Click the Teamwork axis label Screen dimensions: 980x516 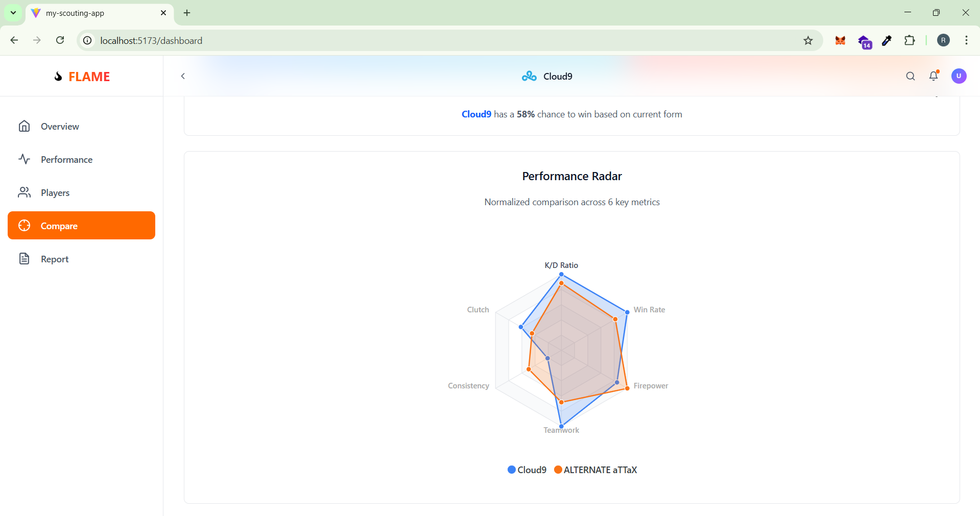[561, 430]
